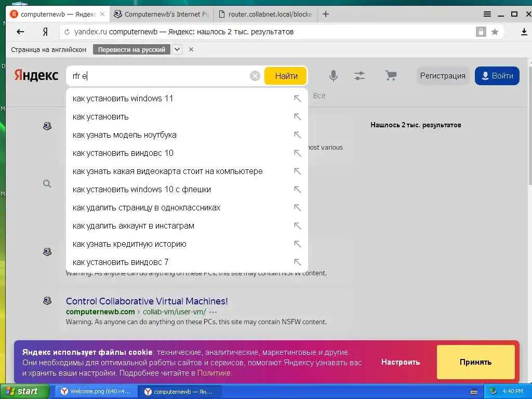Insert suggestion arrow for 'как установить виндовс 7'
This screenshot has height=399, width=532.
(297, 262)
